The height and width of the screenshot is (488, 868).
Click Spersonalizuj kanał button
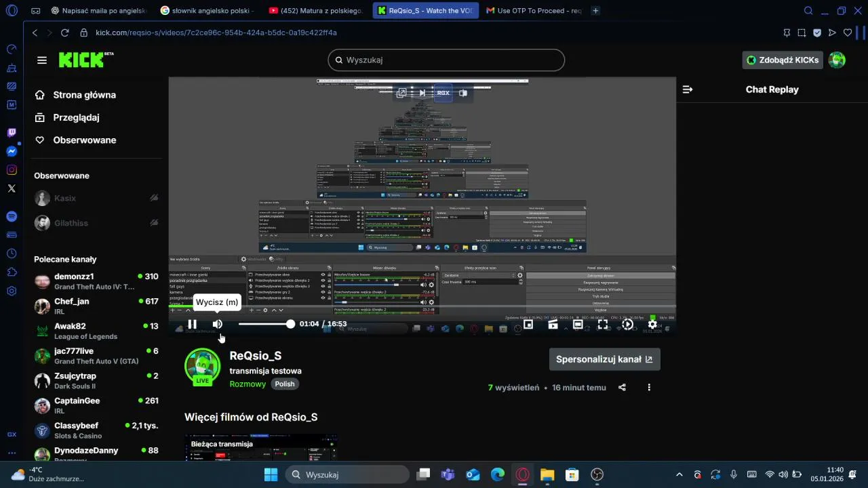tap(604, 359)
